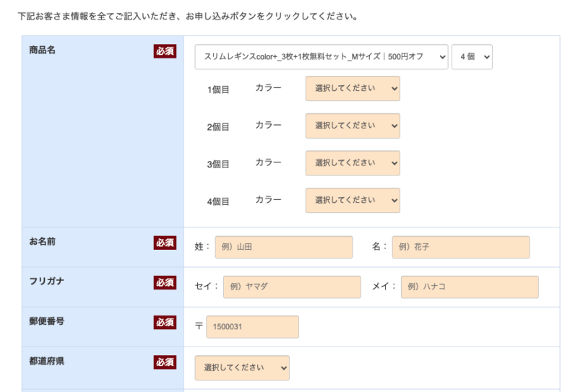Image resolution: width=578 pixels, height=392 pixels.
Task: Click the 郵便番号 row label
Action: 47,321
